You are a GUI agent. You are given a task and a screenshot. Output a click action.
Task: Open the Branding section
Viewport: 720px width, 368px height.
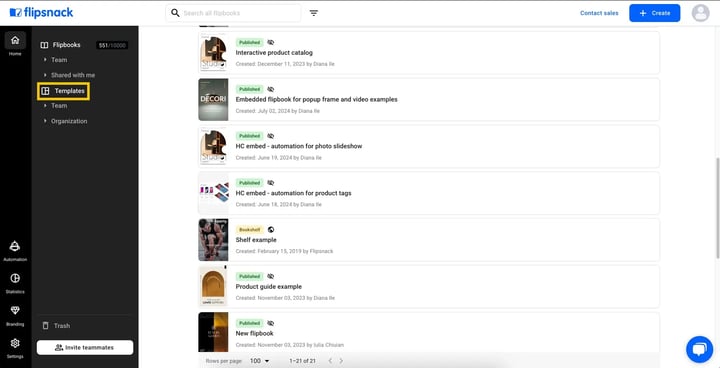tap(15, 315)
